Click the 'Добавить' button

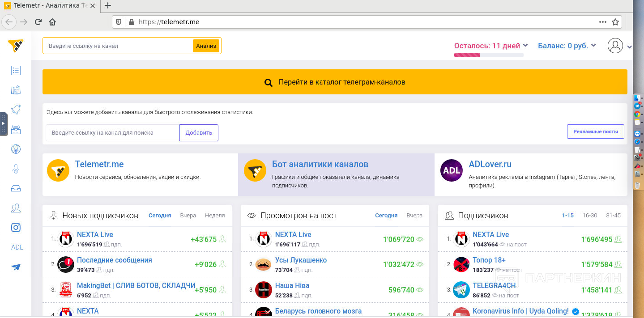pos(199,133)
